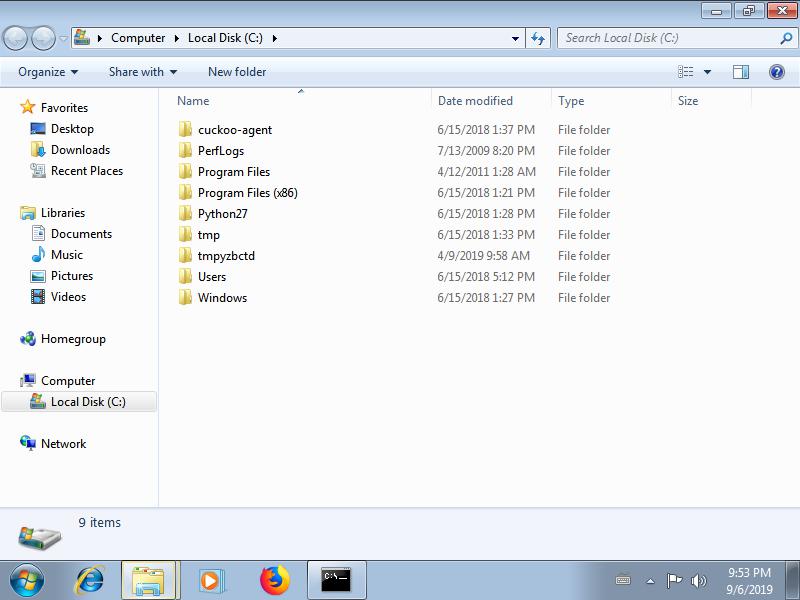Click the Users folder icon
800x600 pixels.
click(x=185, y=277)
